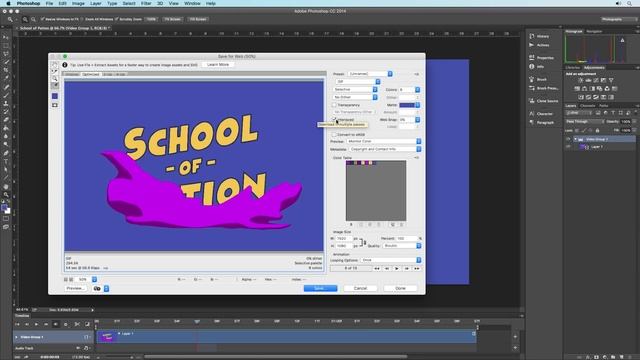This screenshot has width=640, height=360.
Task: Toggle Scrubby Zoom checkbox
Action: 117,19
